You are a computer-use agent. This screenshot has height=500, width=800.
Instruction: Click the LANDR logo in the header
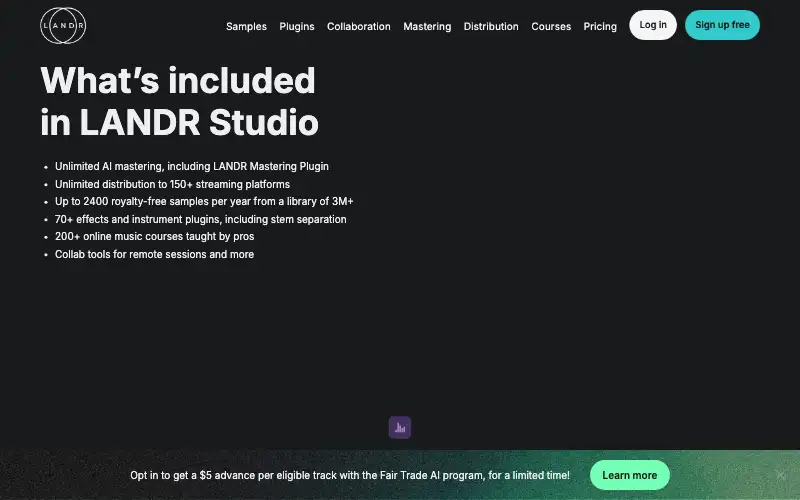[63, 26]
